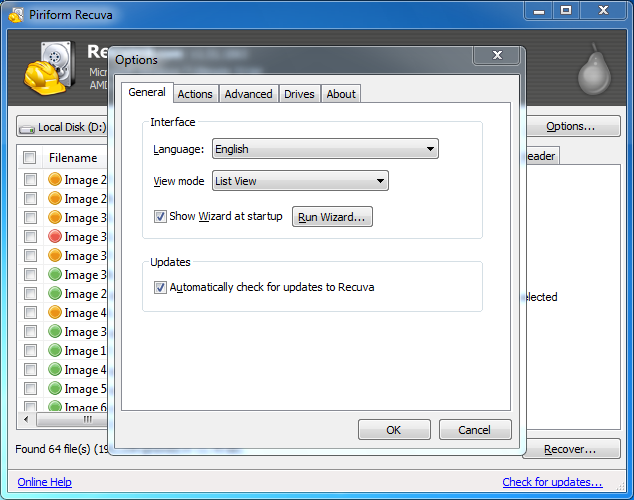Image resolution: width=634 pixels, height=500 pixels.
Task: Close the Options dialog with its X
Action: click(x=497, y=55)
